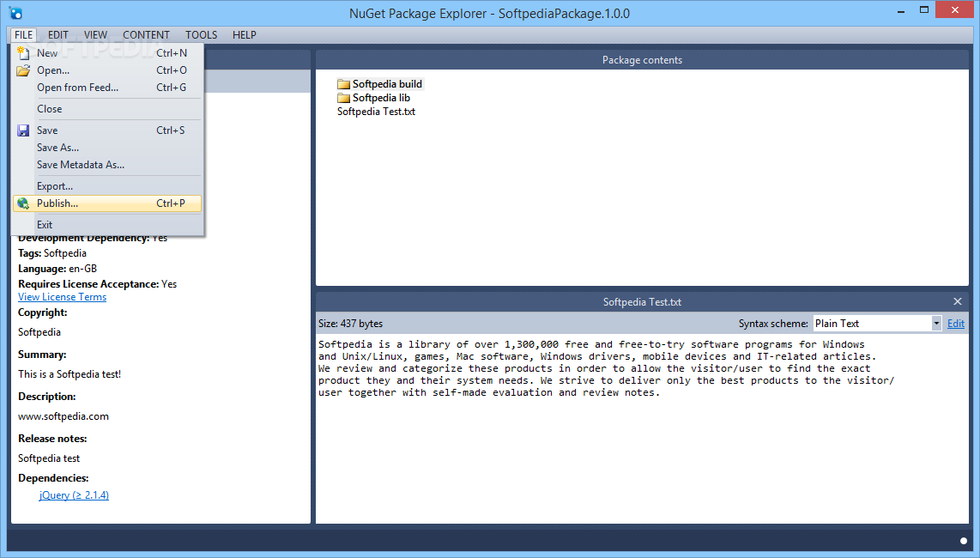Click the Edit link for file content
This screenshot has width=980, height=558.
coord(956,324)
